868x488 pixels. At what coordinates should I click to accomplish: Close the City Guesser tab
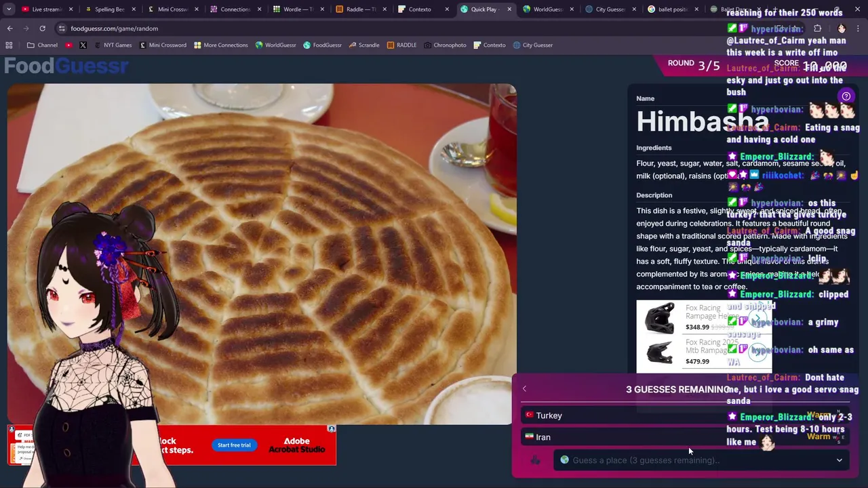click(634, 9)
